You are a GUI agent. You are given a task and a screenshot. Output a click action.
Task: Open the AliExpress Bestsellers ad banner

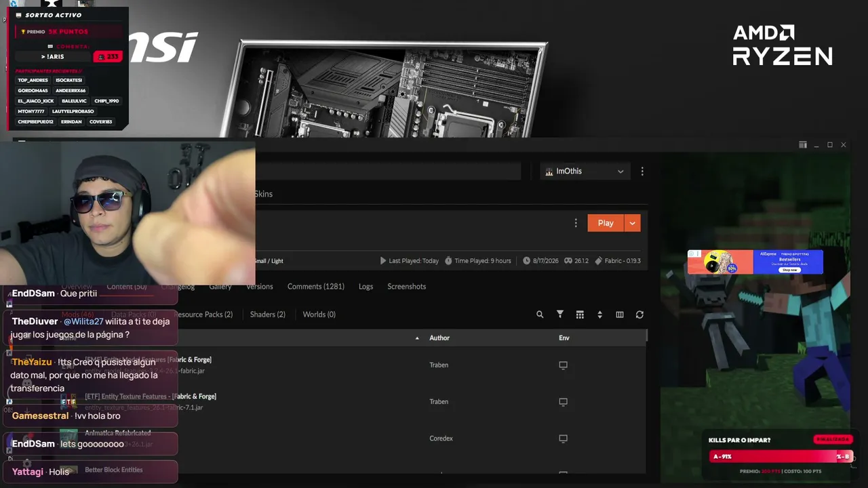point(755,262)
